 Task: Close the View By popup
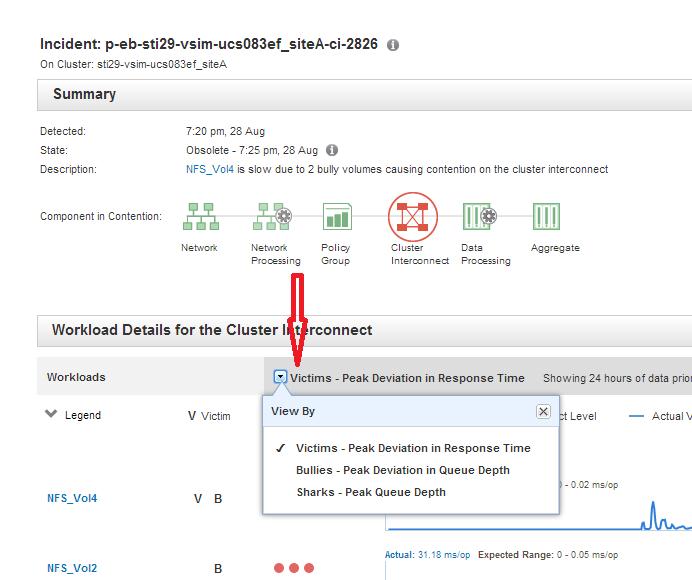[x=543, y=412]
